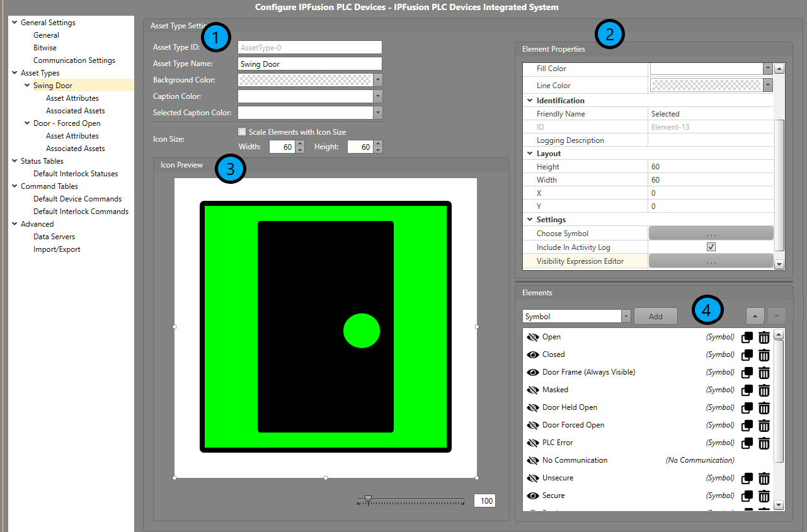Show the Door Forced Open element

click(533, 426)
